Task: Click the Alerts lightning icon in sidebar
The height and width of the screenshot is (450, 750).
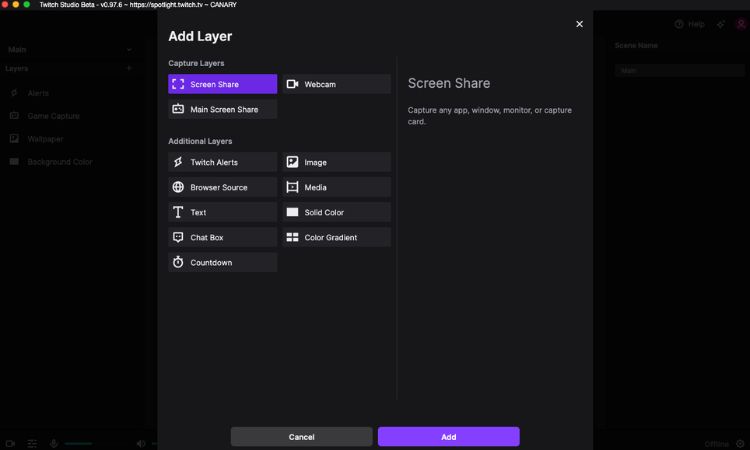Action: pos(14,93)
